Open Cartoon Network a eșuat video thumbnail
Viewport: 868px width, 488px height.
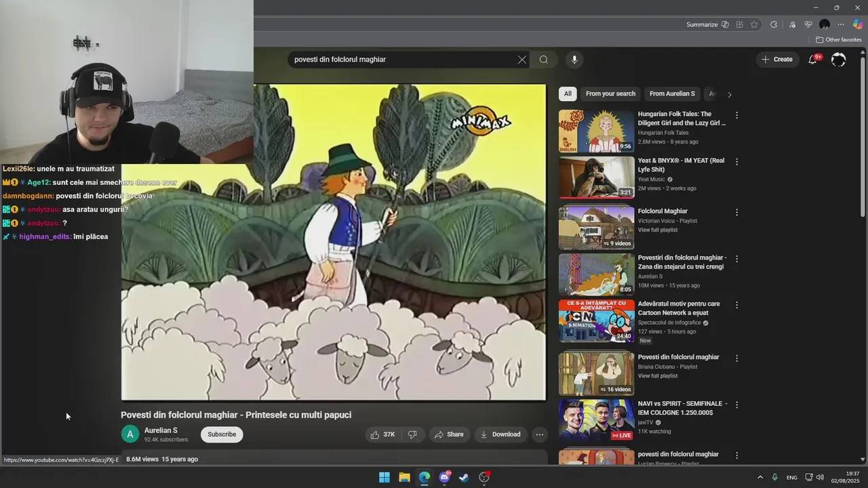[596, 321]
